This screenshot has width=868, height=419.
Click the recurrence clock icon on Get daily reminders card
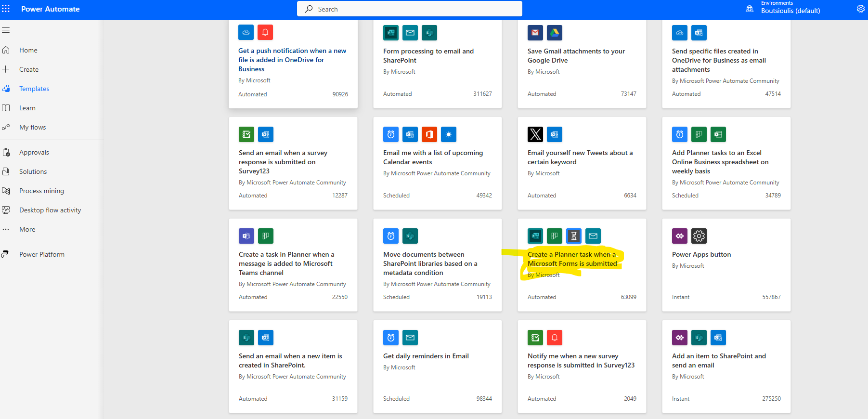[391, 338]
